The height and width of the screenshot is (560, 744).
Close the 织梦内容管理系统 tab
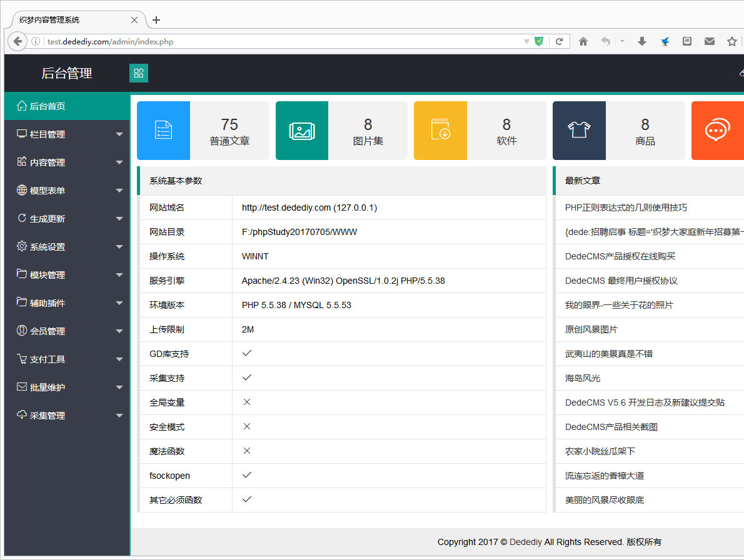pos(134,20)
